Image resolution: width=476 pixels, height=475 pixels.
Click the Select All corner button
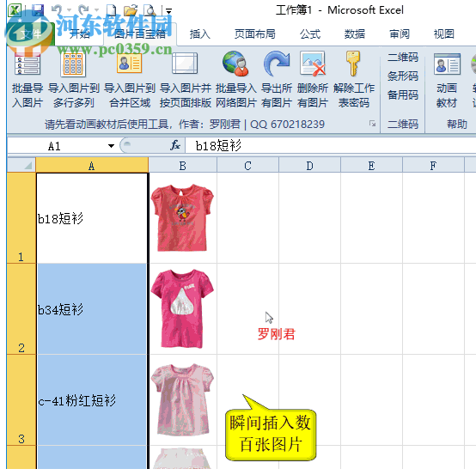21,166
